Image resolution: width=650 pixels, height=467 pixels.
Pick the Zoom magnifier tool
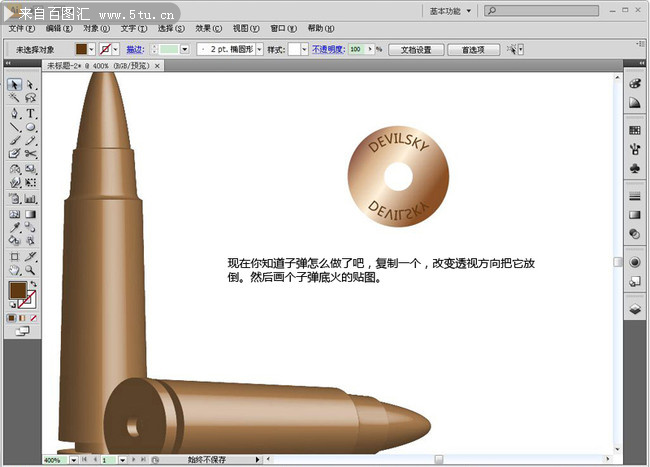click(x=31, y=270)
